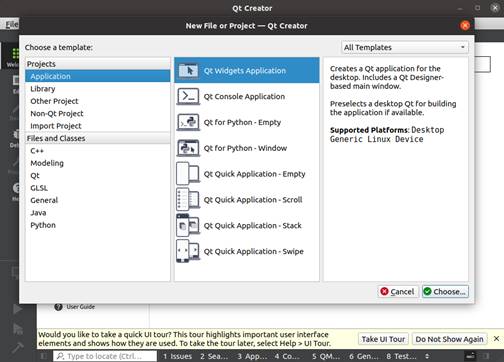
Task: Open the File menu
Action: [12, 24]
